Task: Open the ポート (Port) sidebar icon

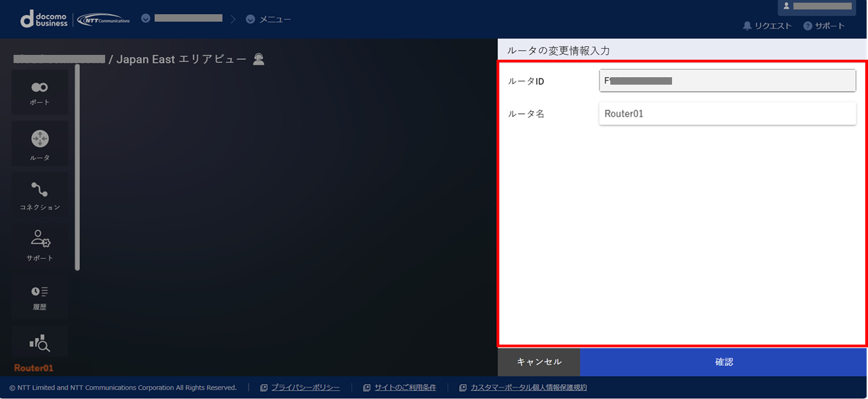Action: pos(39,92)
